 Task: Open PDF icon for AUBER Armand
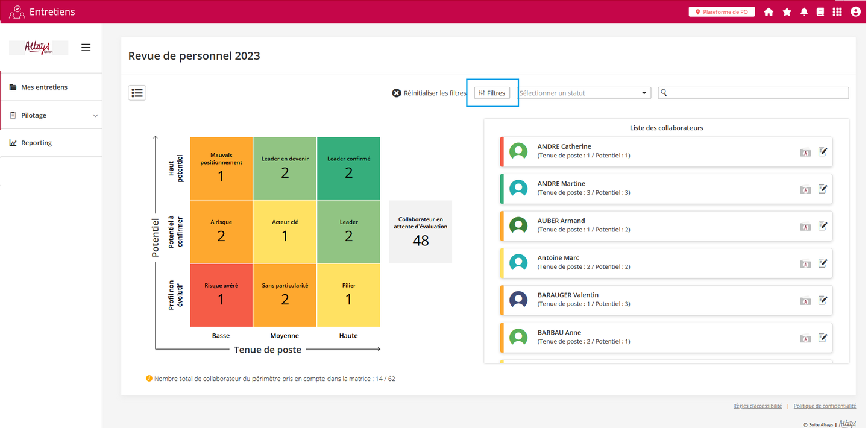pos(805,227)
